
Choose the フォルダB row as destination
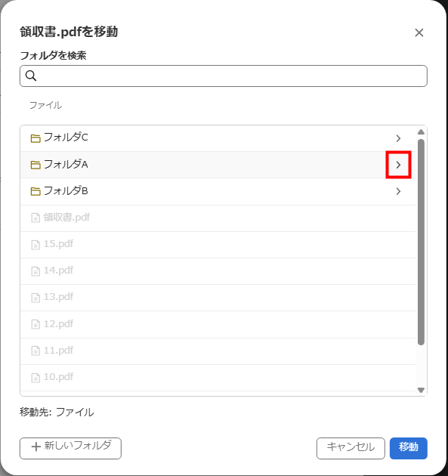[218, 191]
